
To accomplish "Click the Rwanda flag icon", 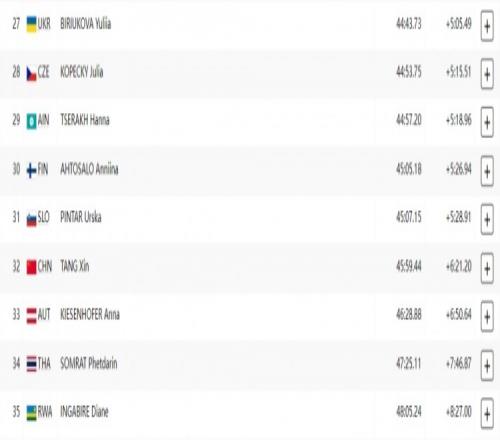I will coord(31,413).
